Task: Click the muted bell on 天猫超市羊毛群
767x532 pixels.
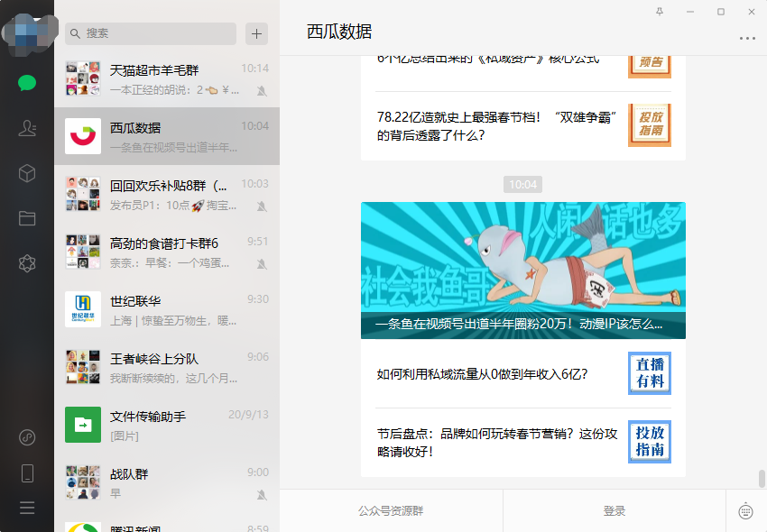Action: pos(263,91)
